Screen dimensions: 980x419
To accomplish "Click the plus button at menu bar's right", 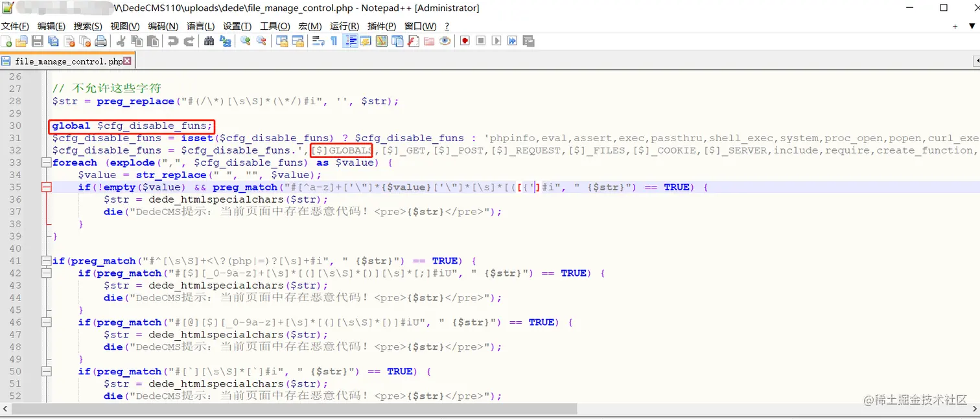I will [x=955, y=27].
